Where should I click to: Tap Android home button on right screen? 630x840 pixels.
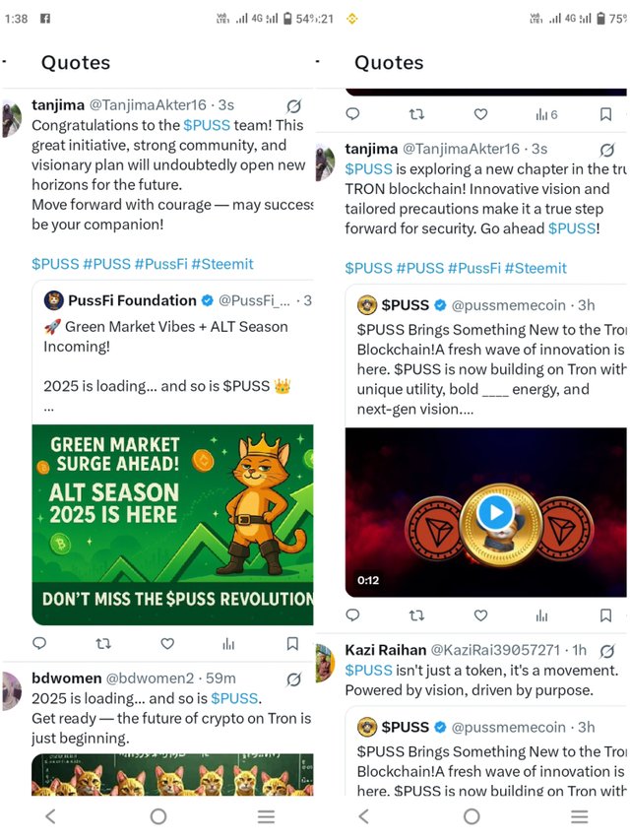472,816
